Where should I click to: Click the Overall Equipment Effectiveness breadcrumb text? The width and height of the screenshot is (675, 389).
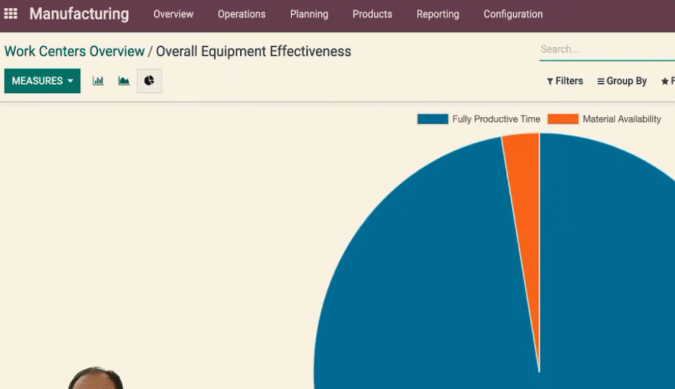(254, 51)
